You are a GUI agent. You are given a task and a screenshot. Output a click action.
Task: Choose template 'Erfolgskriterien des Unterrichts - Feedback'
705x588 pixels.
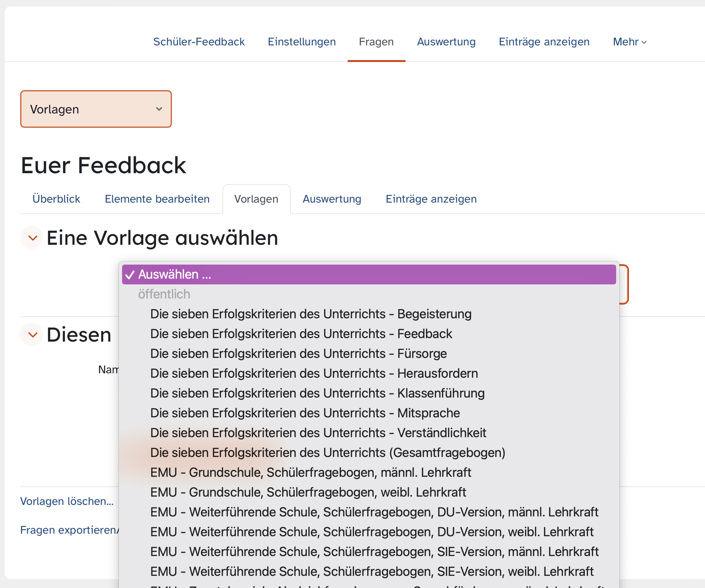click(301, 334)
